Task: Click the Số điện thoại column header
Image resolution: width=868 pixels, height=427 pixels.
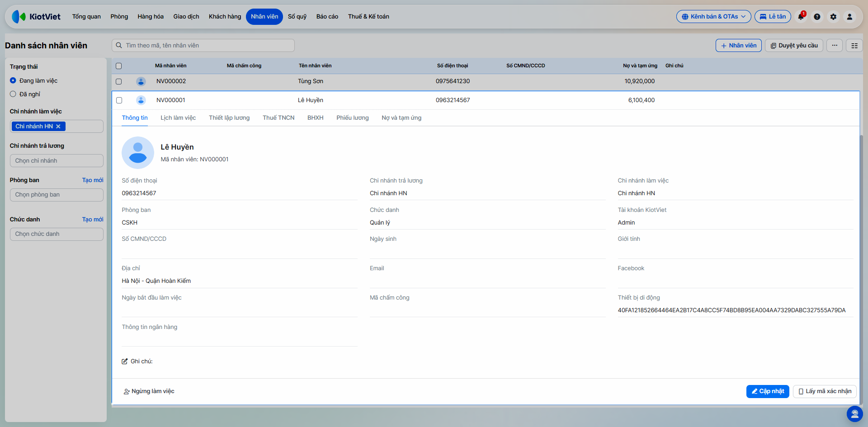Action: [x=453, y=66]
